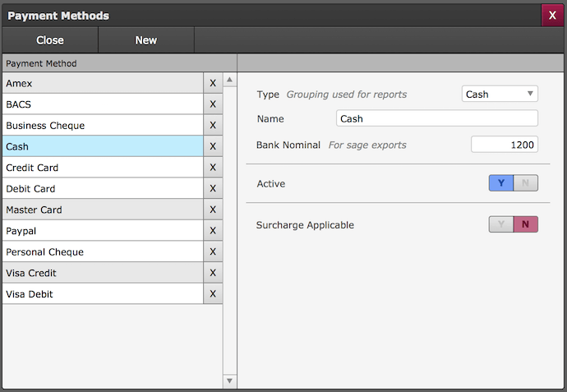Delete the Credit Card entry
Viewport: 567px width, 392px height.
pos(213,168)
